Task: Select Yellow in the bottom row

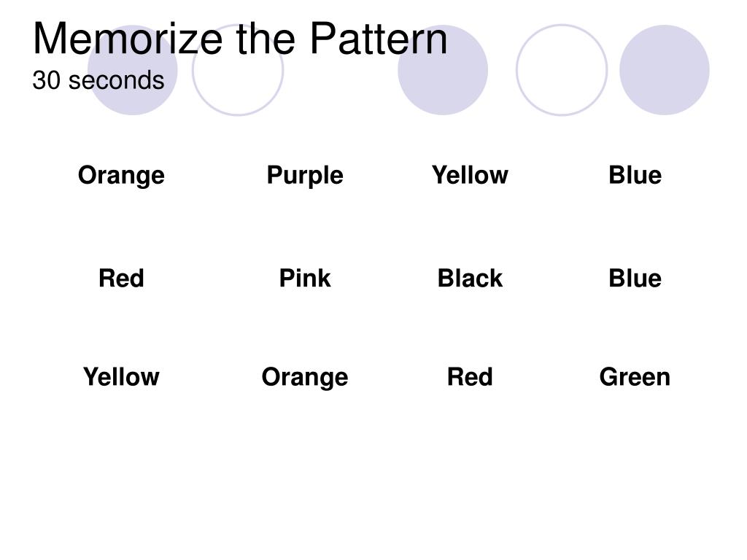Action: tap(121, 377)
